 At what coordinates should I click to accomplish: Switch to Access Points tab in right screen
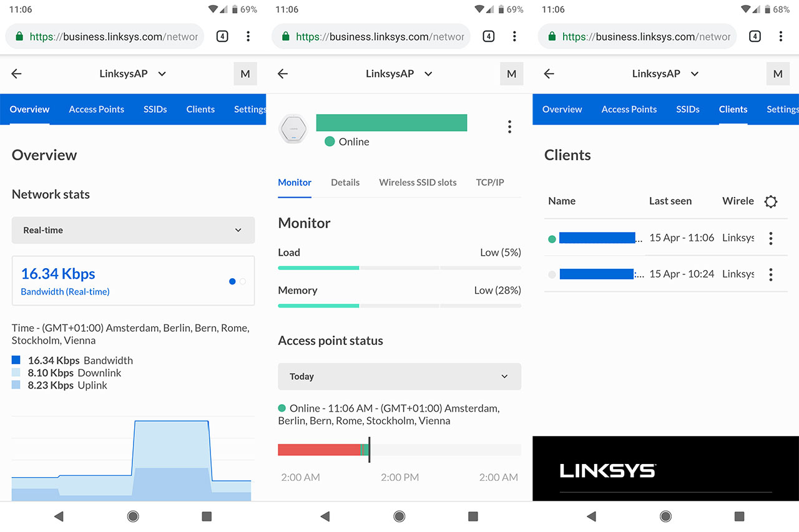click(x=629, y=109)
